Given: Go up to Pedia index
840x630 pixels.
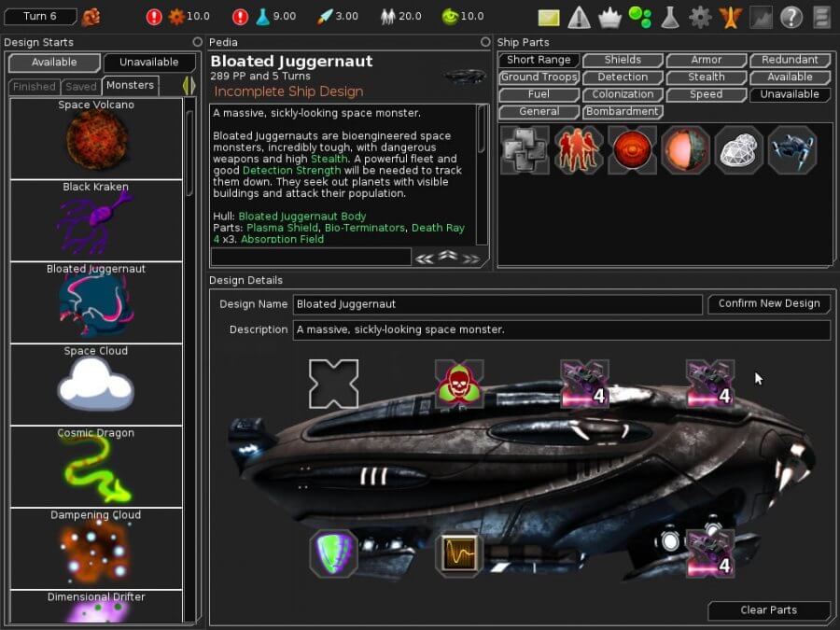Looking at the screenshot, I should point(448,256).
